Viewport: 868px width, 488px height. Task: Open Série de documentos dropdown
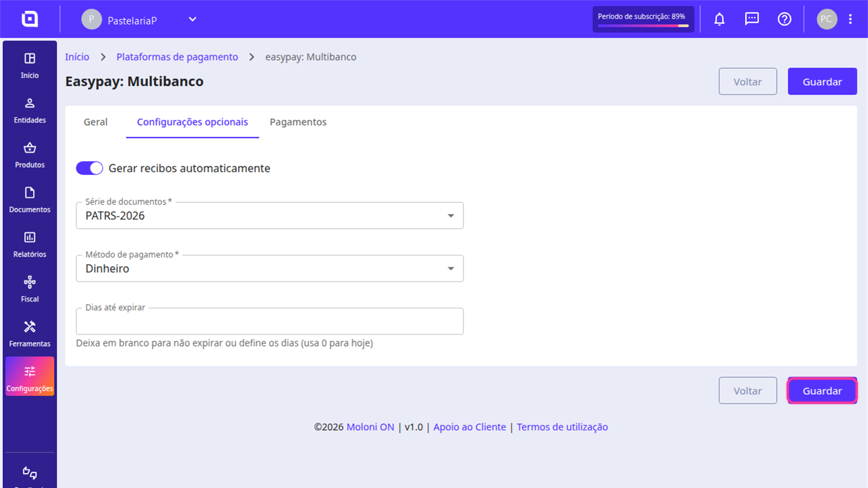[x=270, y=215]
